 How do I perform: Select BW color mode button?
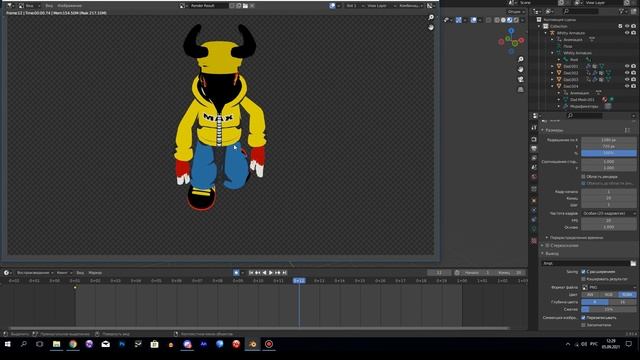[590, 294]
